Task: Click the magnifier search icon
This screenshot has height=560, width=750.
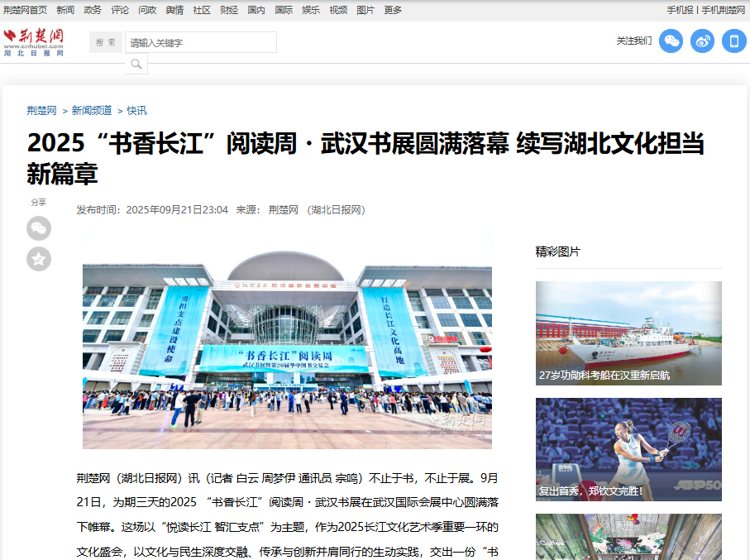Action: point(136,64)
